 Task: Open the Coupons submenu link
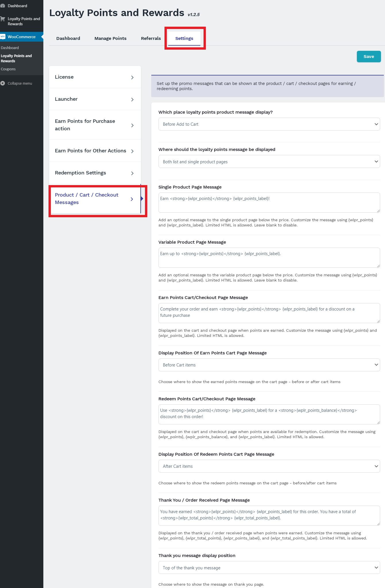click(8, 69)
